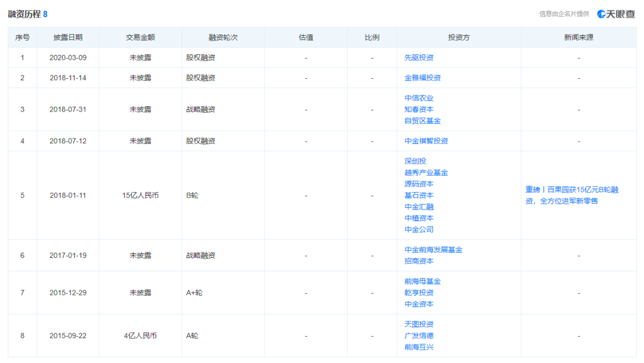Open investor link 天图投资
The image size is (644, 363).
419,324
